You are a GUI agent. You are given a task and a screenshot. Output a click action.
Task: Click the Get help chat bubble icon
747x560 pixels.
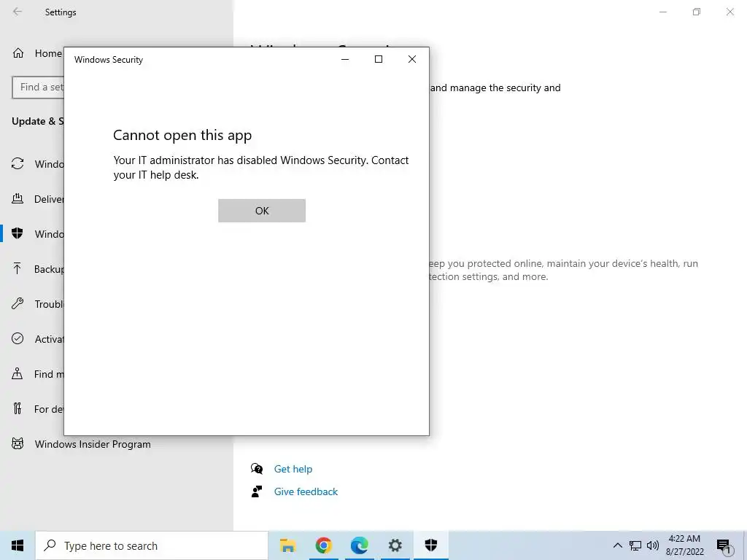click(x=257, y=469)
